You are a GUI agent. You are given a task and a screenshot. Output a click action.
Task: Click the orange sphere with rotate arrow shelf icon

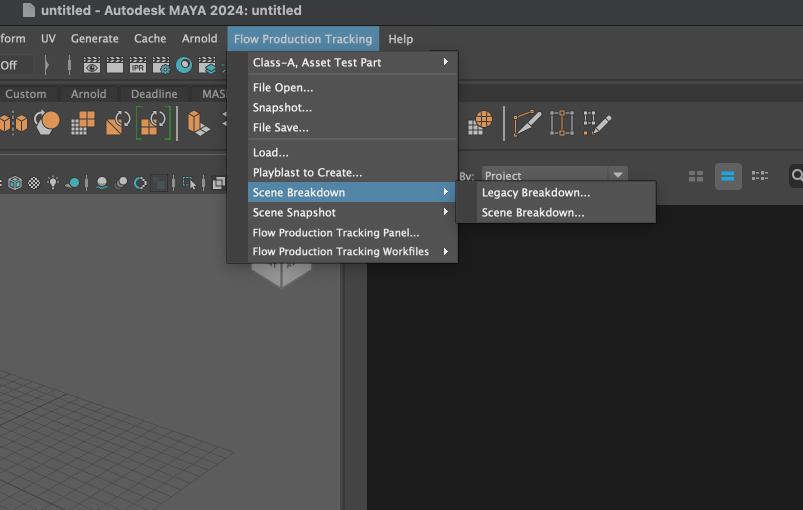pos(47,123)
